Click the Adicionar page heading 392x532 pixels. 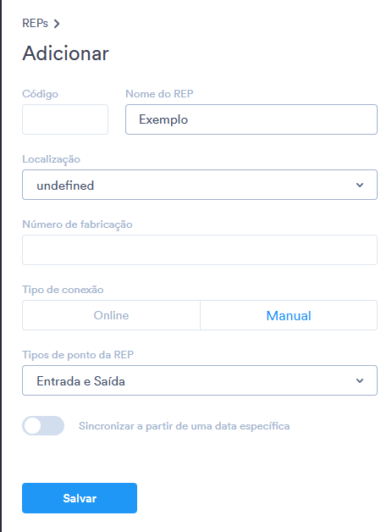click(x=65, y=53)
